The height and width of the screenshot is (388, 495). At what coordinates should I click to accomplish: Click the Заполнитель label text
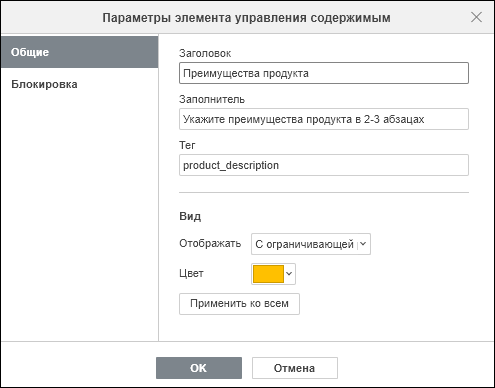pos(212,99)
